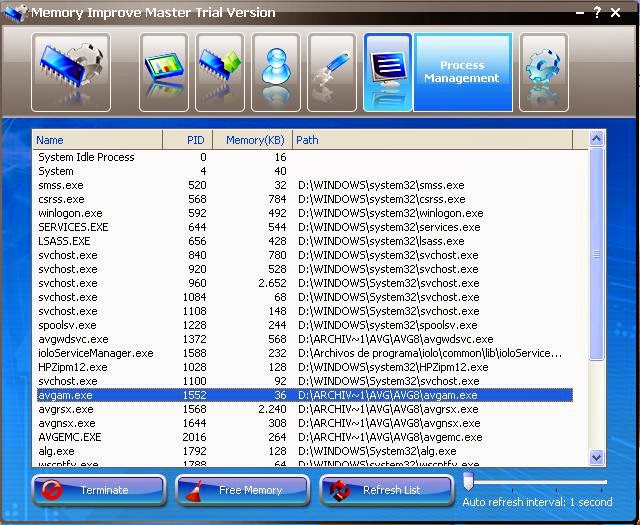Sort processes by Memory(KB) column header

[x=253, y=140]
